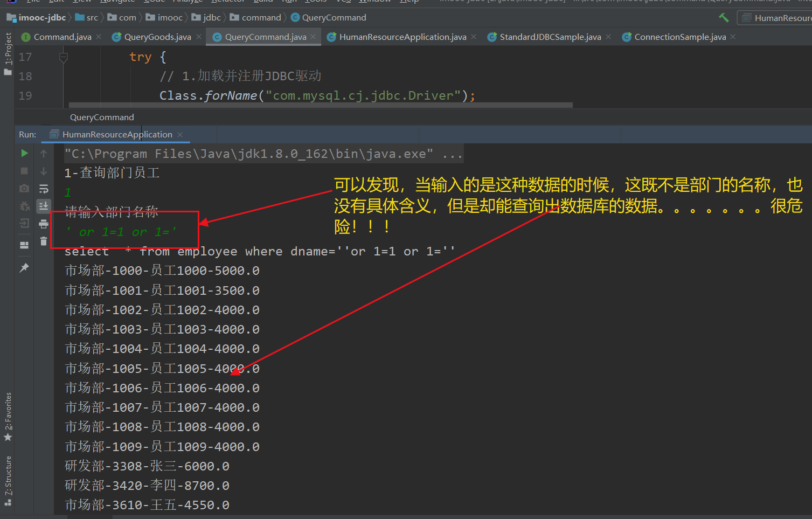Screen dimensions: 812x519
Task: Collapse the try block at line 17
Action: coord(64,57)
